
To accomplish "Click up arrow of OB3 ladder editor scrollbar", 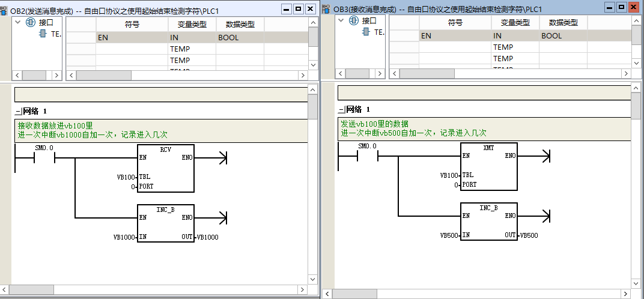I will 636,88.
